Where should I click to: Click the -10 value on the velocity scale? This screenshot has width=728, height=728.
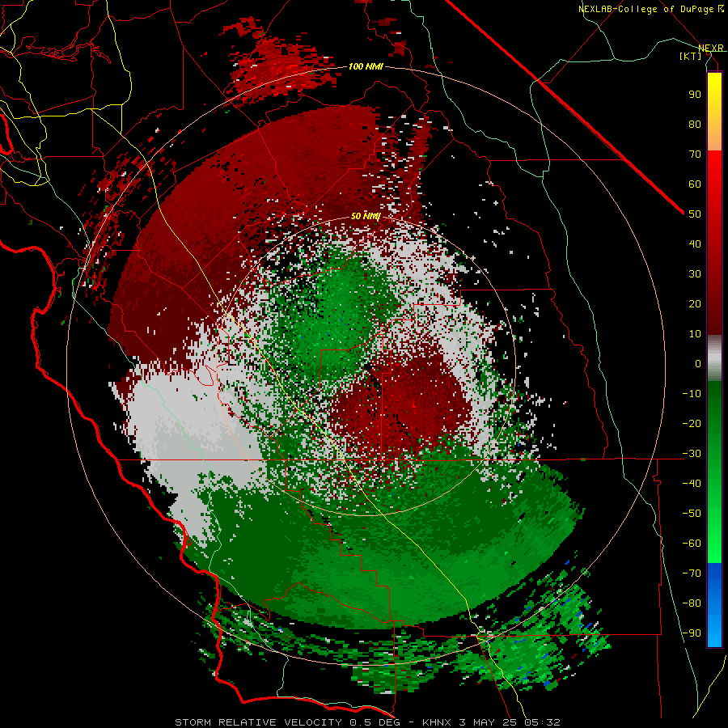(x=692, y=394)
